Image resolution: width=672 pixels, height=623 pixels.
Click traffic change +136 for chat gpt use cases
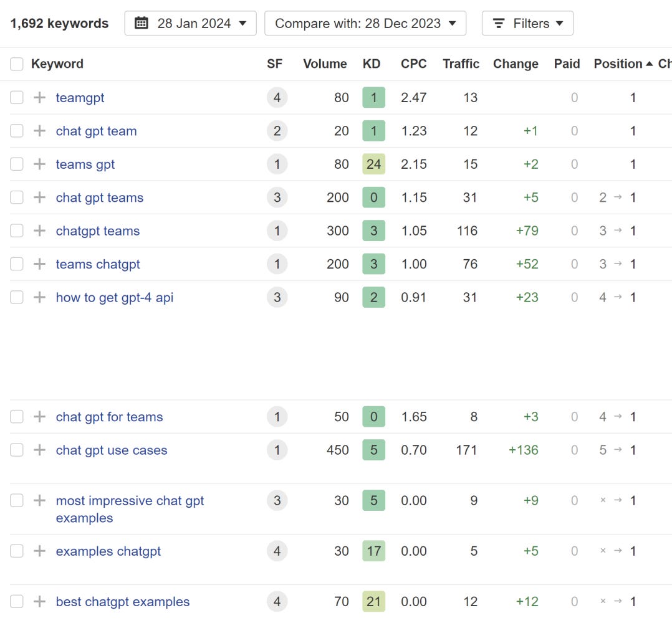[523, 450]
